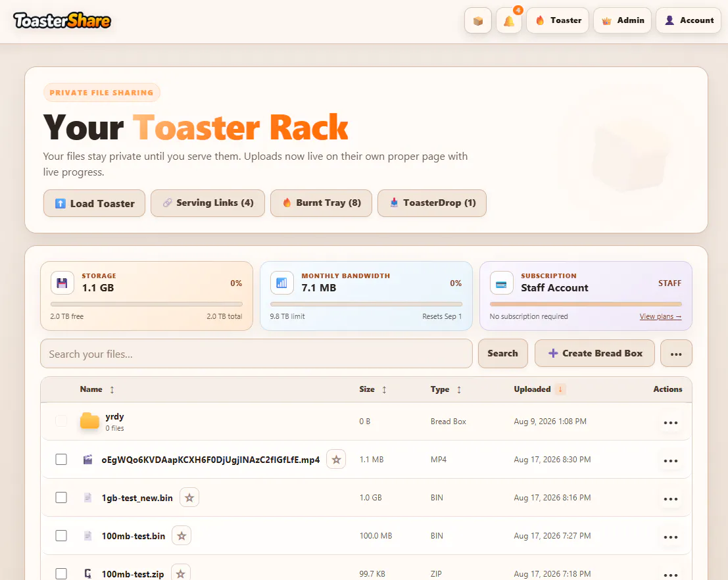The width and height of the screenshot is (728, 580).
Task: Click the Search button
Action: tap(503, 353)
